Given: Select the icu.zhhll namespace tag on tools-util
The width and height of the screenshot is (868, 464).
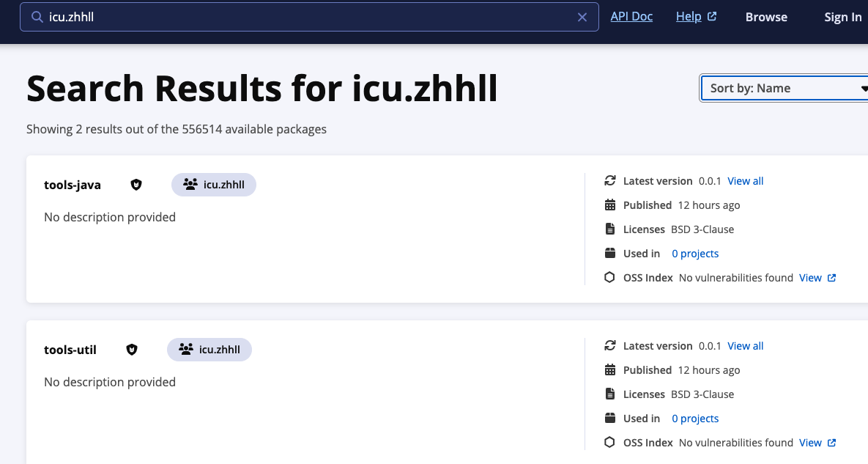Looking at the screenshot, I should click(209, 350).
